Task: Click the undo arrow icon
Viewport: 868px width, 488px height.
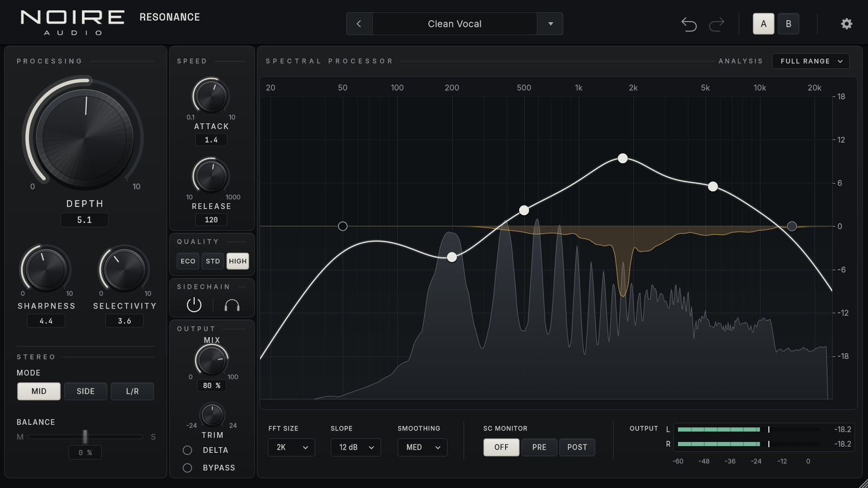Action: (x=689, y=24)
